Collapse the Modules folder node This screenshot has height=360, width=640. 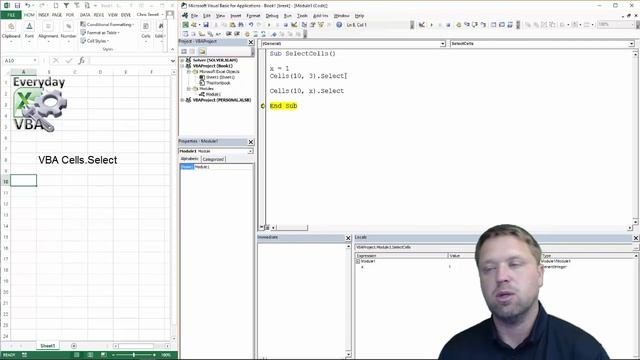click(189, 89)
